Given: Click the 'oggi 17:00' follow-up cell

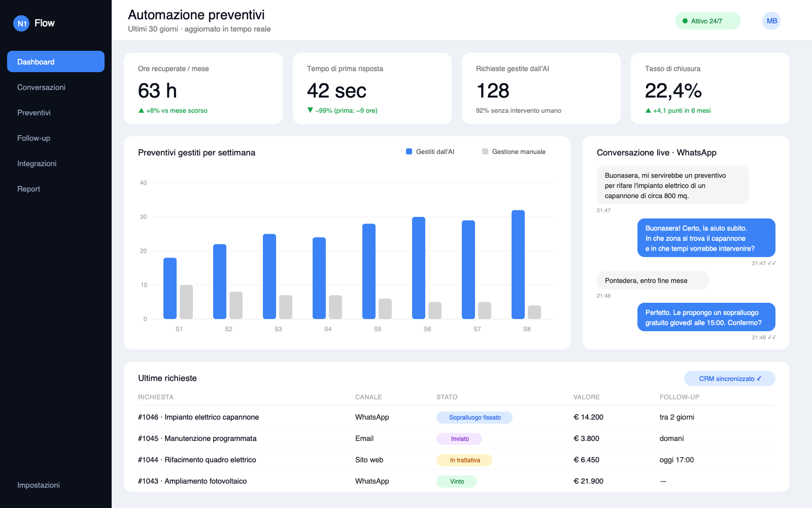Looking at the screenshot, I should [x=676, y=460].
